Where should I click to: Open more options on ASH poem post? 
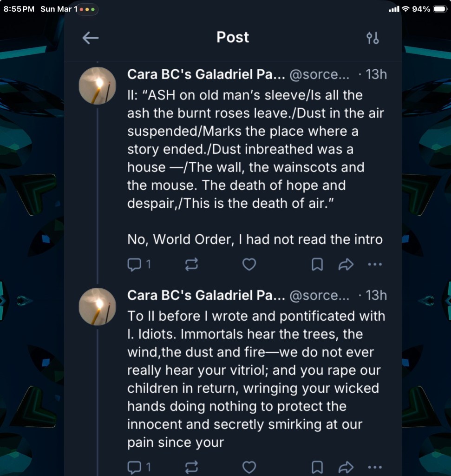374,264
